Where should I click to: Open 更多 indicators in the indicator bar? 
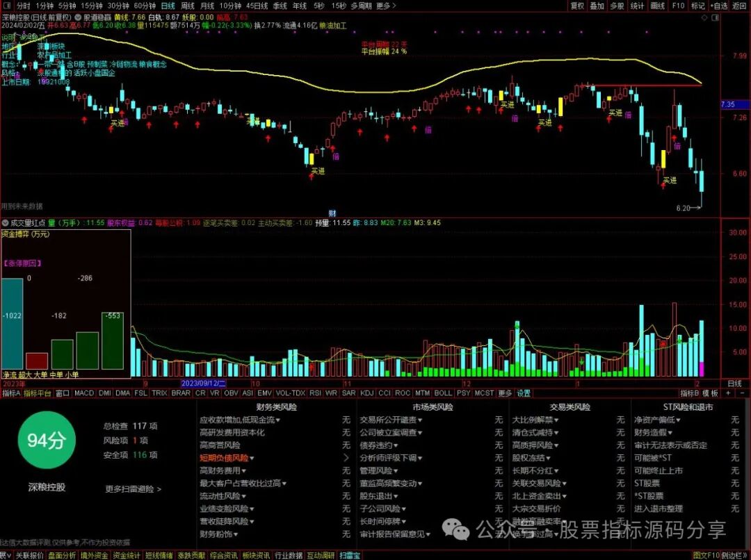coord(505,393)
